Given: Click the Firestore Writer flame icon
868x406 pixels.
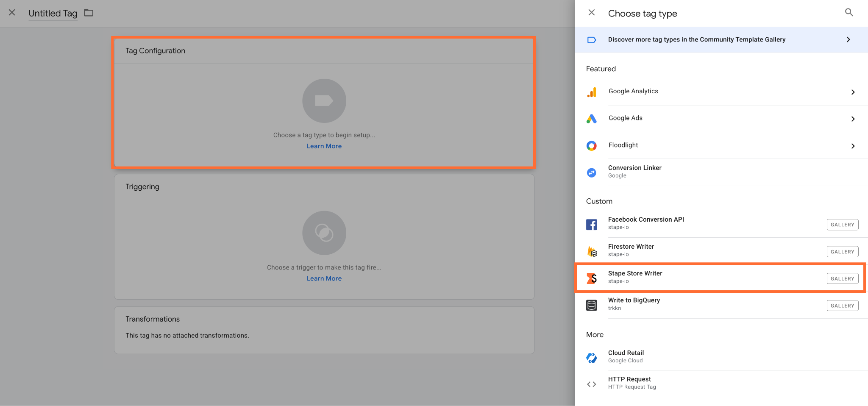Looking at the screenshot, I should [592, 251].
